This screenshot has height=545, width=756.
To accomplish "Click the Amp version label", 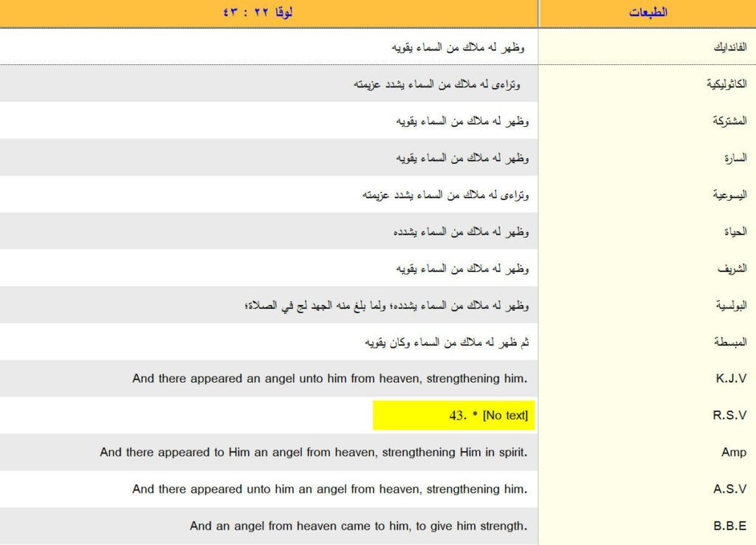I will [734, 453].
